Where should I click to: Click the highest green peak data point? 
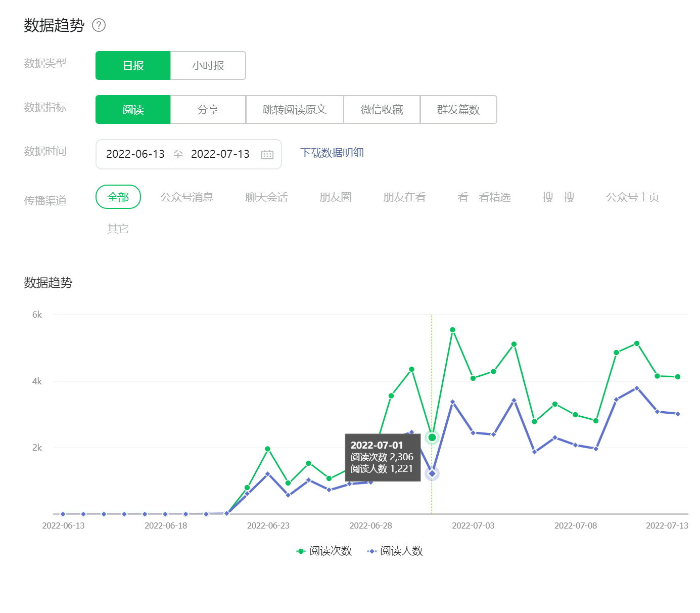pyautogui.click(x=452, y=330)
